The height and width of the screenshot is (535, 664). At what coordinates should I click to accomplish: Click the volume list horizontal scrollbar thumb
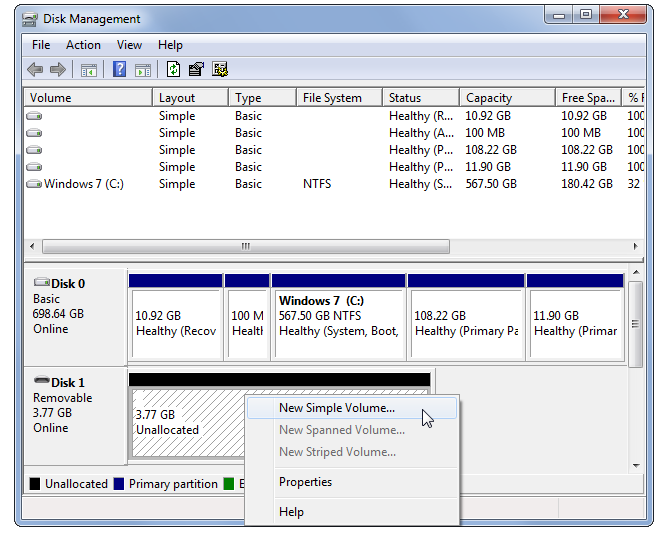246,247
